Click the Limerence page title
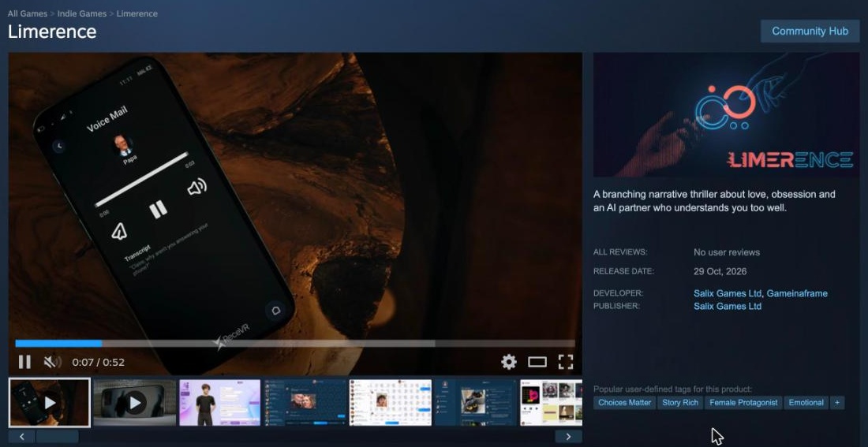This screenshot has width=868, height=447. click(x=52, y=32)
